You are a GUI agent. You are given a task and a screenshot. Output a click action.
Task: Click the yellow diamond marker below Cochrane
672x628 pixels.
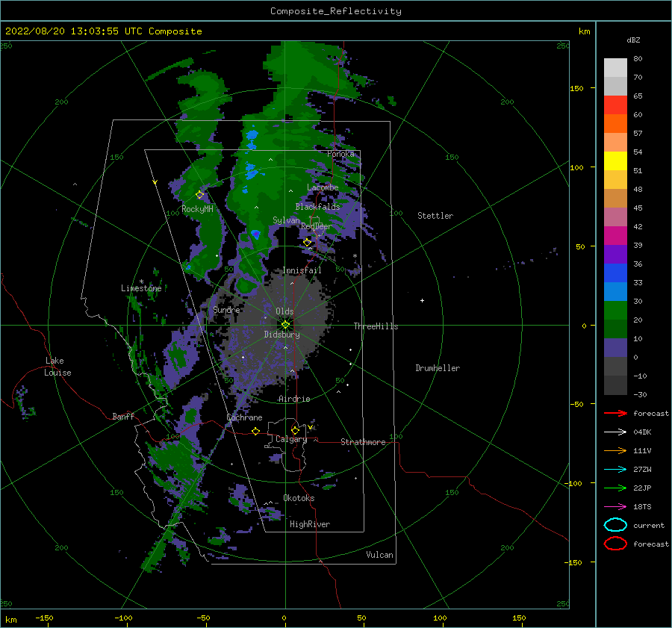click(x=255, y=432)
